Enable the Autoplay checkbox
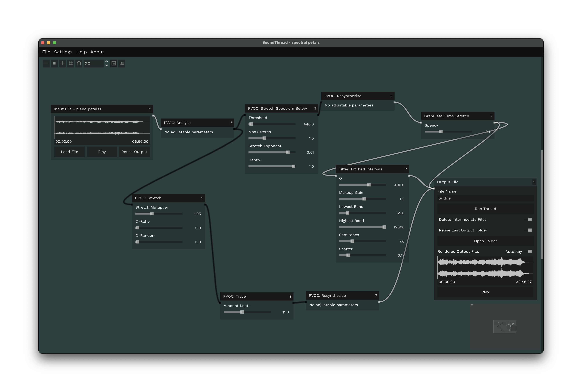The width and height of the screenshot is (582, 392). (530, 251)
